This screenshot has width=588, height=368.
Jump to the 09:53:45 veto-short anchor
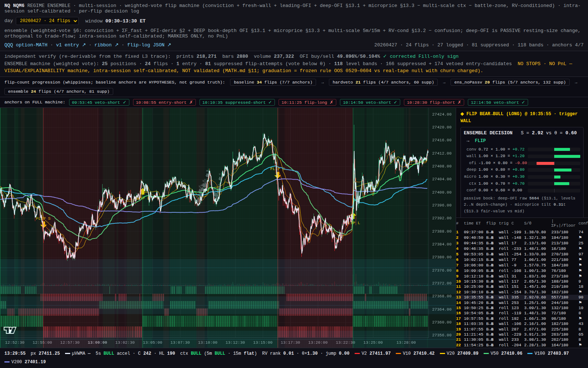[x=99, y=102]
